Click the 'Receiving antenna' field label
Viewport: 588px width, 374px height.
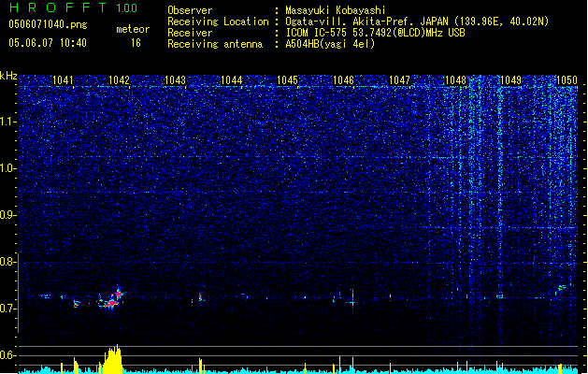pos(215,44)
